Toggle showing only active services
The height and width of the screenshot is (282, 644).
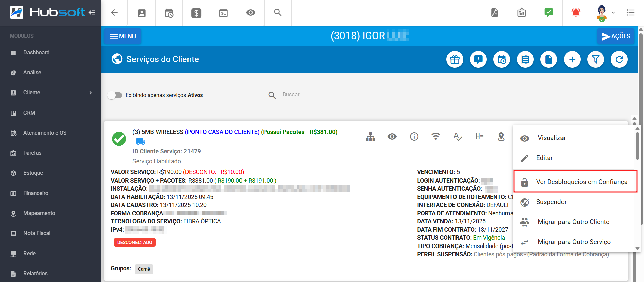115,95
